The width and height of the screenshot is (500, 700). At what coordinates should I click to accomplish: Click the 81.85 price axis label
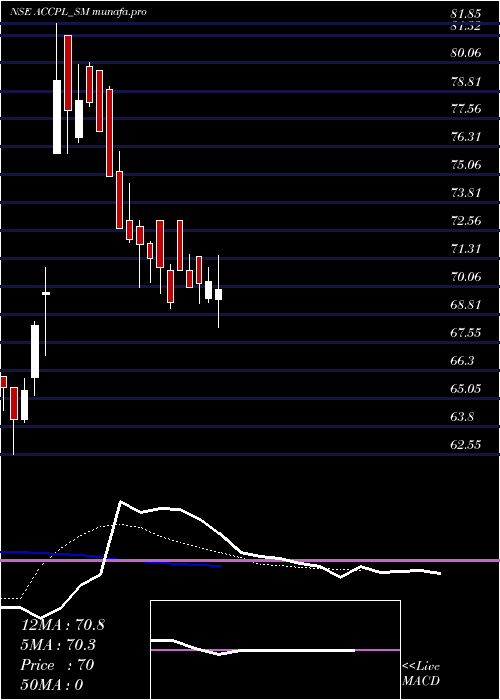coord(466,13)
